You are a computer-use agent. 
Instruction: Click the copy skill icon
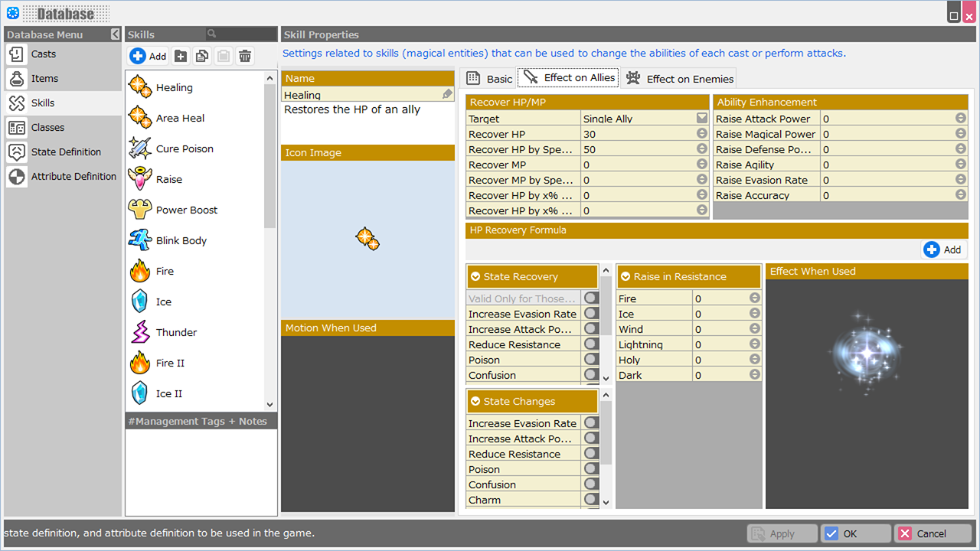point(202,56)
